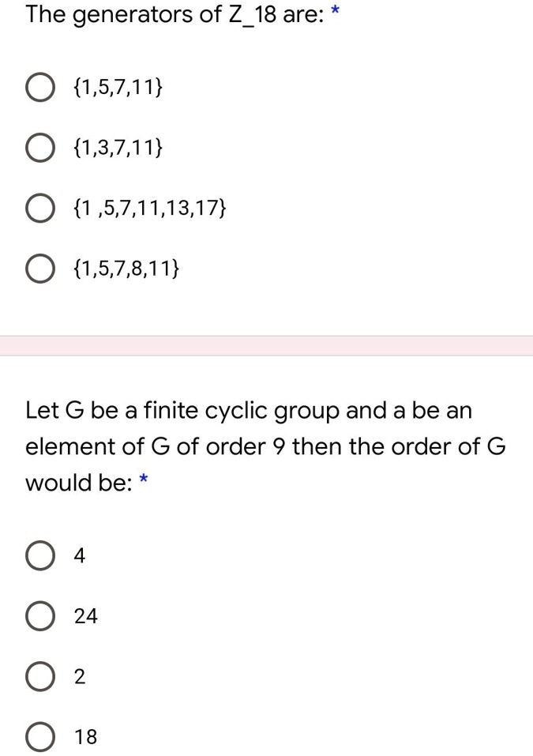Click the label text '4'
This screenshot has width=533, height=756.
pyautogui.click(x=79, y=555)
